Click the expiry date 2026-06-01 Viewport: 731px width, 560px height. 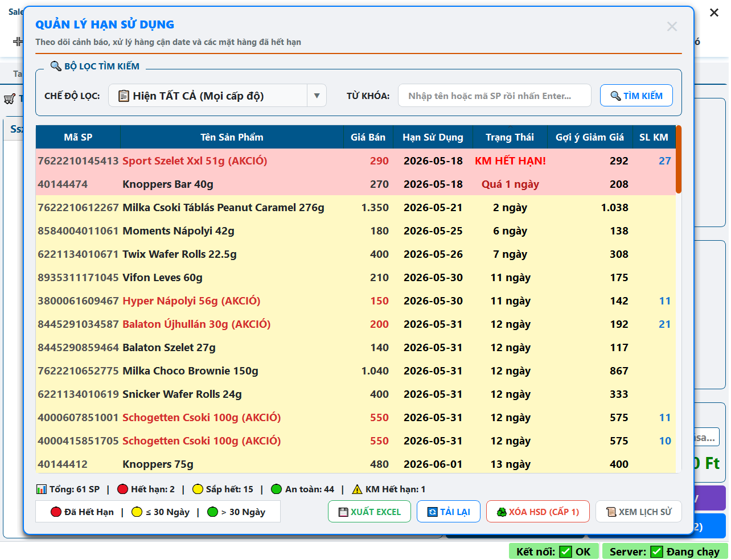(x=433, y=464)
